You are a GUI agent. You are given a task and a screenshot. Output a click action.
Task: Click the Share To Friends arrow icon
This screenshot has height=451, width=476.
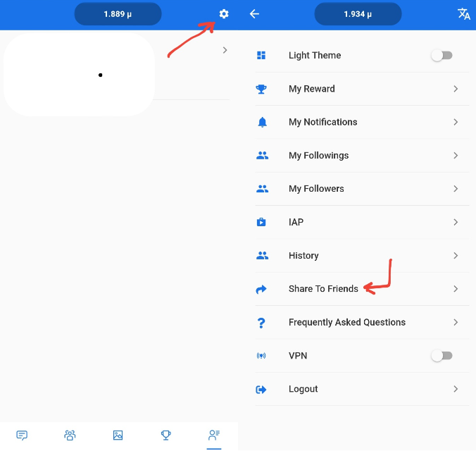coord(261,290)
